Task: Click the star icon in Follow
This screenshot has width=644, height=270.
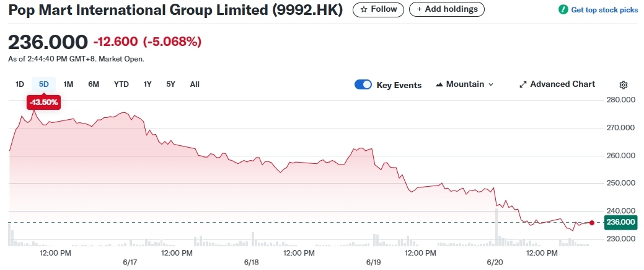Action: point(363,9)
